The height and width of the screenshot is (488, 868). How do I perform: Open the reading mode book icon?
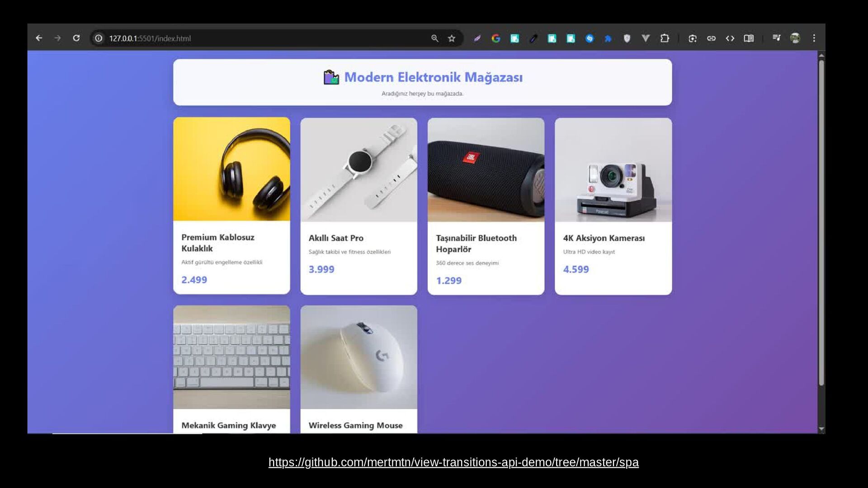[749, 38]
